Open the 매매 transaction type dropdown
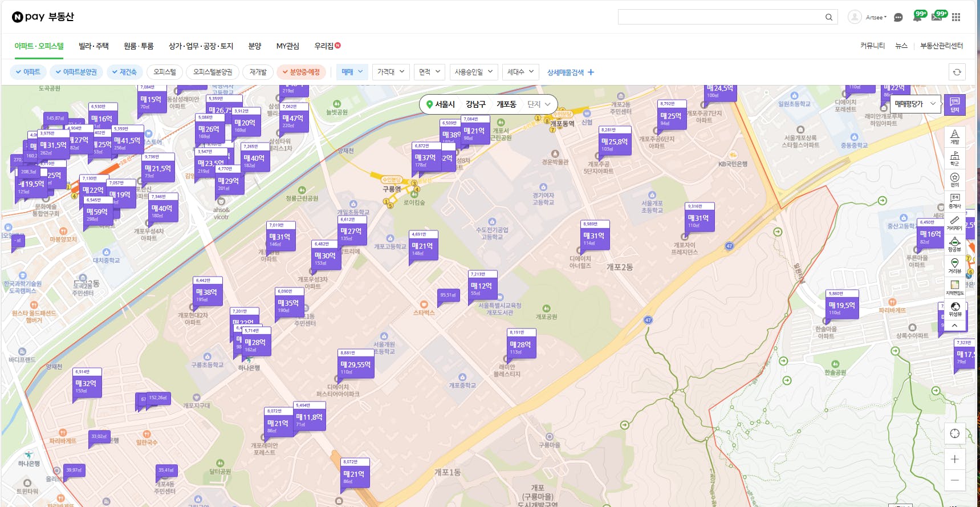The width and height of the screenshot is (980, 507). [352, 72]
